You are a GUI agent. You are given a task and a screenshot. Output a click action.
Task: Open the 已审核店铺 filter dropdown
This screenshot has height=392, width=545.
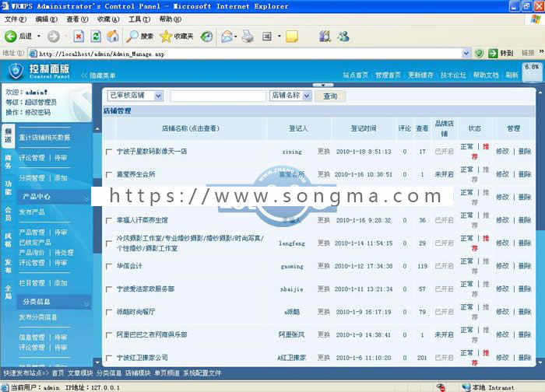click(x=135, y=96)
